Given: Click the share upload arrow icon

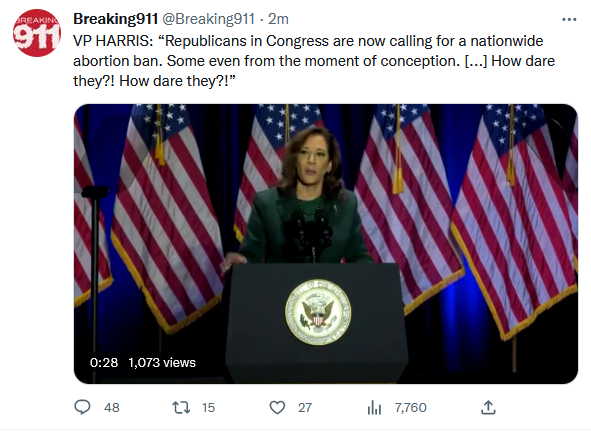Looking at the screenshot, I should [x=488, y=407].
